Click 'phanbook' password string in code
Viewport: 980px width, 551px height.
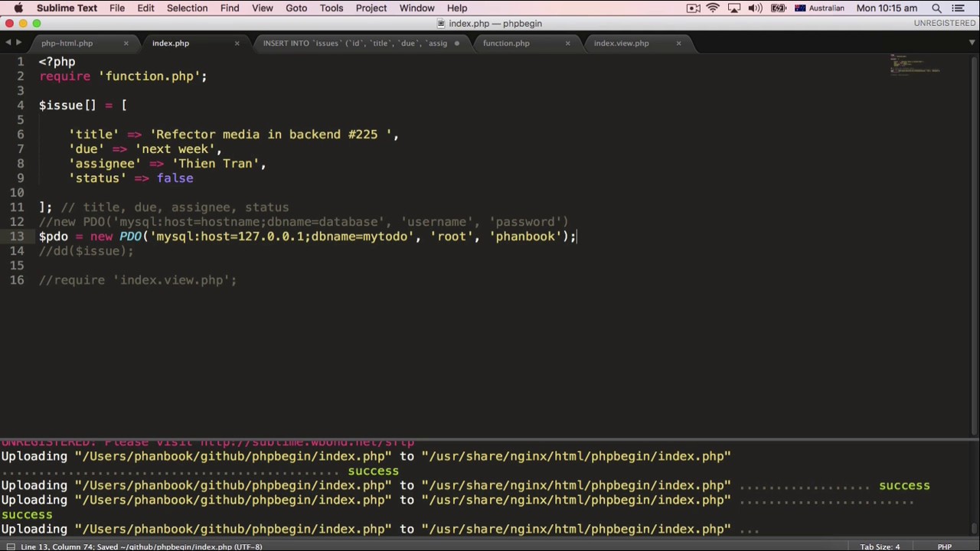(x=525, y=236)
